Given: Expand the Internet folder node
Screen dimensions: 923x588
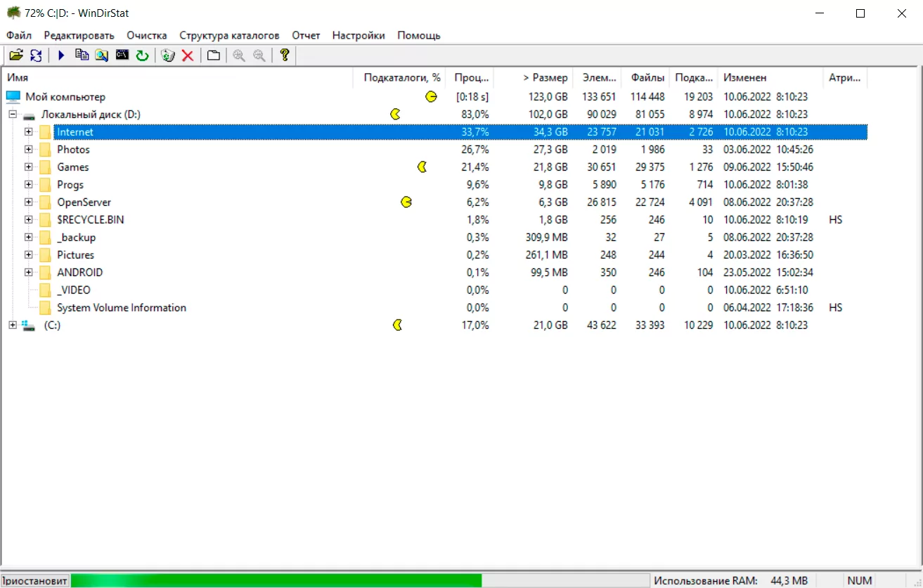Looking at the screenshot, I should pyautogui.click(x=29, y=131).
